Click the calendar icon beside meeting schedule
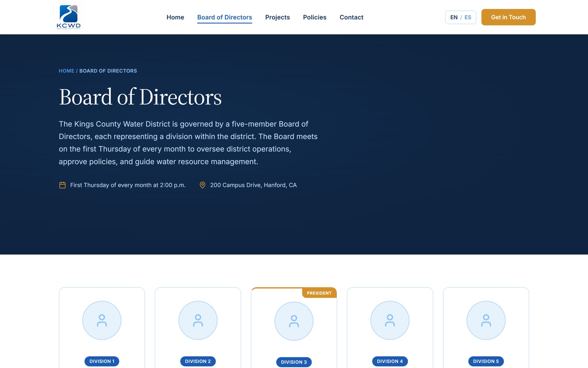Viewport: 588px width, 368px height. [x=62, y=185]
